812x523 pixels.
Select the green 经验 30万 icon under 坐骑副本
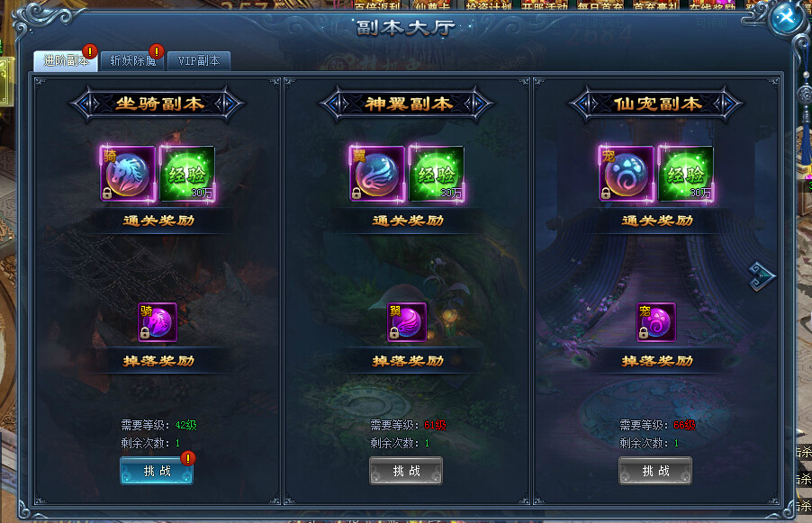tap(187, 174)
